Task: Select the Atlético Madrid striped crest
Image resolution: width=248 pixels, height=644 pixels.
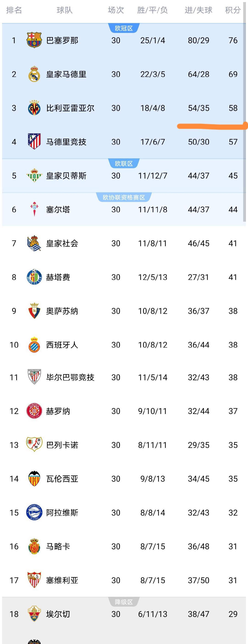Action: point(34,142)
